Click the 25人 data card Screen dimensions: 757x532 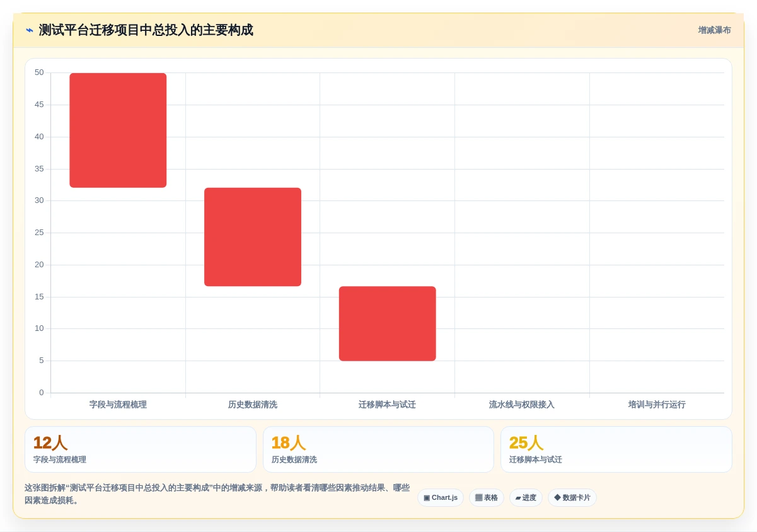[x=616, y=449]
